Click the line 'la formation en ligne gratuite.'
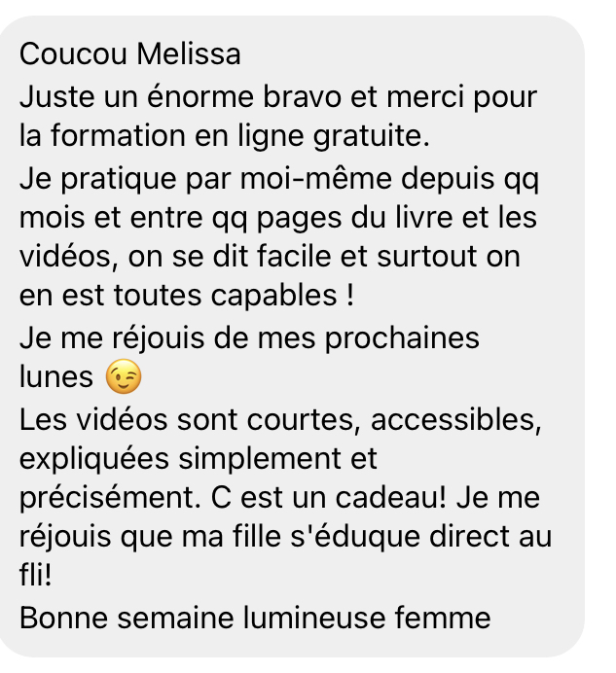 [x=224, y=136]
